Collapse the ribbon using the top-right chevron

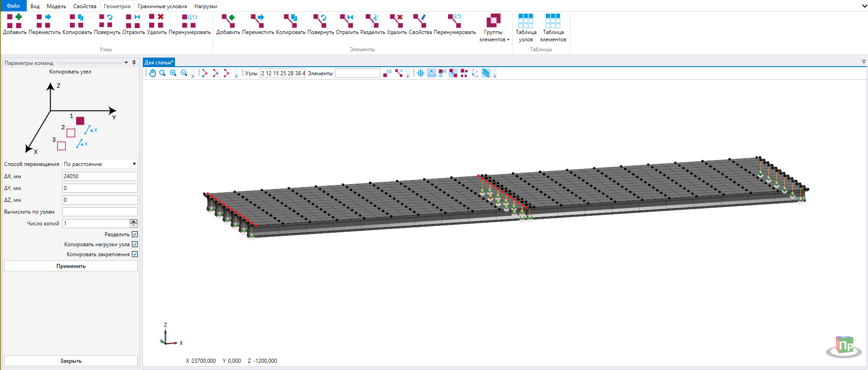coord(864,6)
